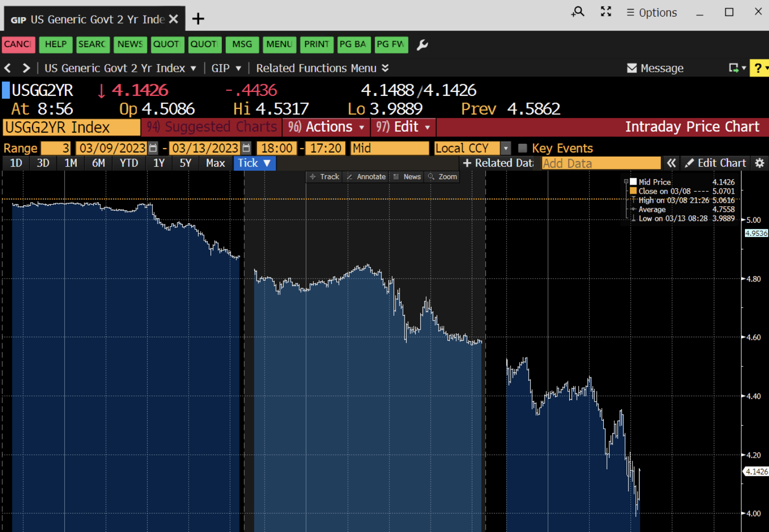Click the wrench settings icon in toolbar
This screenshot has width=769, height=532.
422,45
